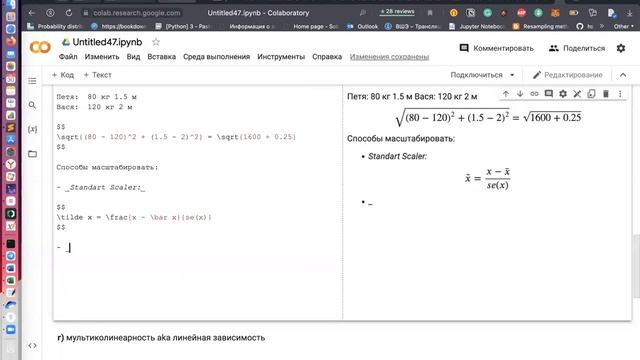
Task: Add a text cell with + Текст
Action: tap(98, 75)
